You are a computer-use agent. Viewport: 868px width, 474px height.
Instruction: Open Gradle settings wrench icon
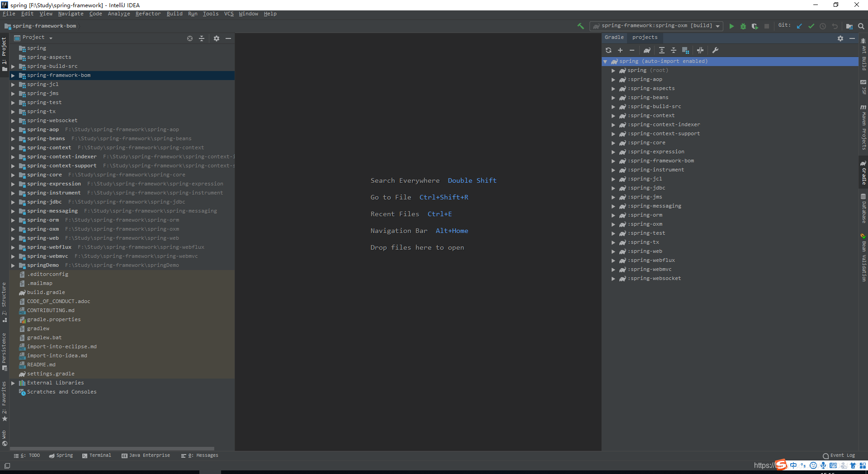(x=715, y=50)
